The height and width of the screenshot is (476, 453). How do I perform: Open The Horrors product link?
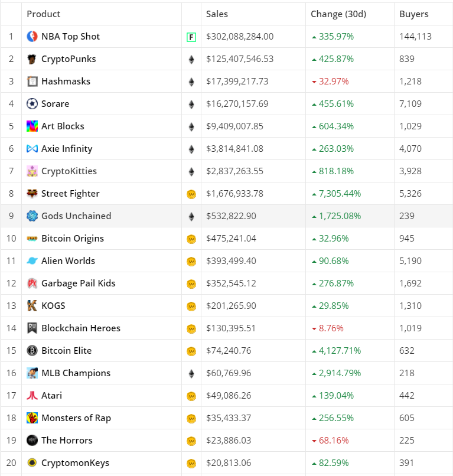tap(67, 441)
